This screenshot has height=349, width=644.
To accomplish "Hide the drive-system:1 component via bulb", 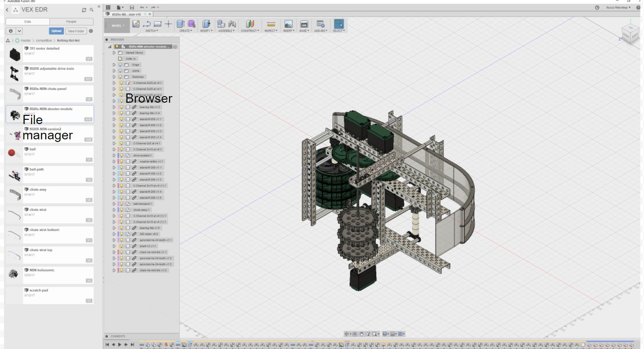I will pyautogui.click(x=121, y=155).
